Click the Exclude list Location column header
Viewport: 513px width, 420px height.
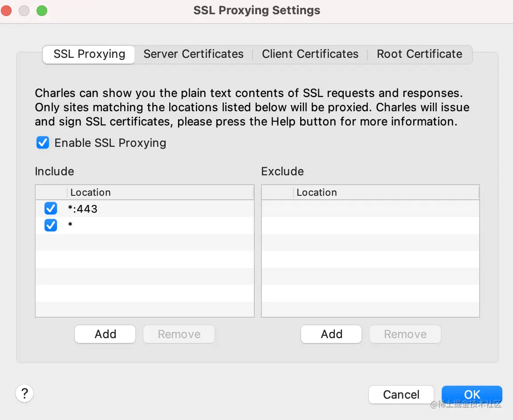[317, 193]
